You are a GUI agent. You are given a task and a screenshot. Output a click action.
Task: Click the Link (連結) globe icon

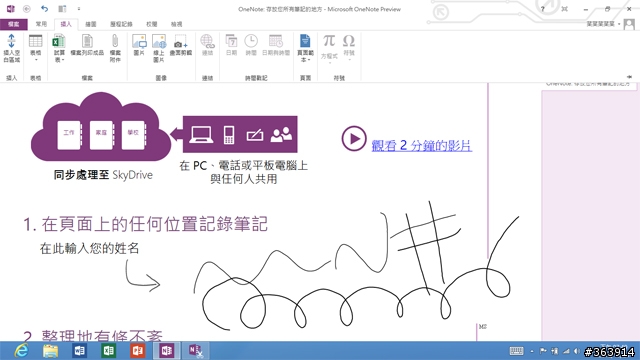click(207, 41)
